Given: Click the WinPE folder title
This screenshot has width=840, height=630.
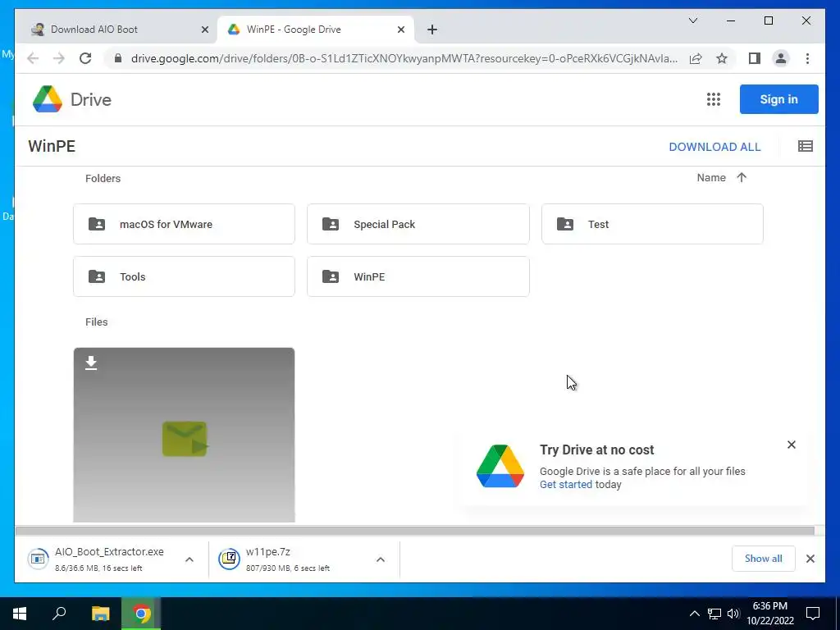Looking at the screenshot, I should tap(52, 146).
